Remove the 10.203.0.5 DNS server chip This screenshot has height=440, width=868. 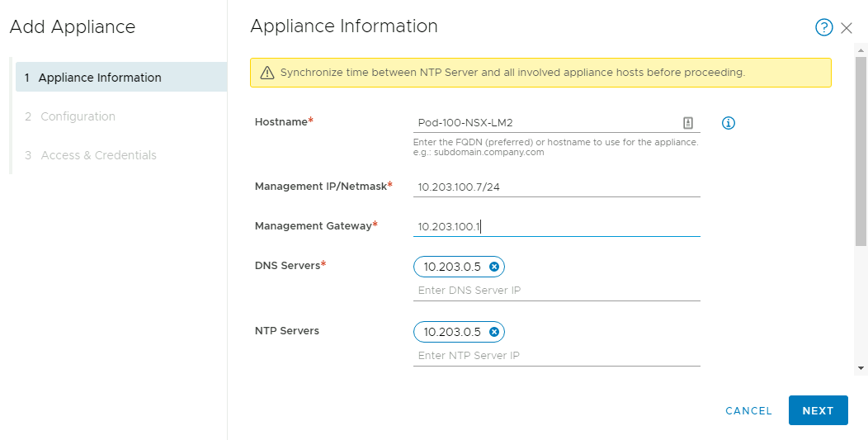coord(494,267)
